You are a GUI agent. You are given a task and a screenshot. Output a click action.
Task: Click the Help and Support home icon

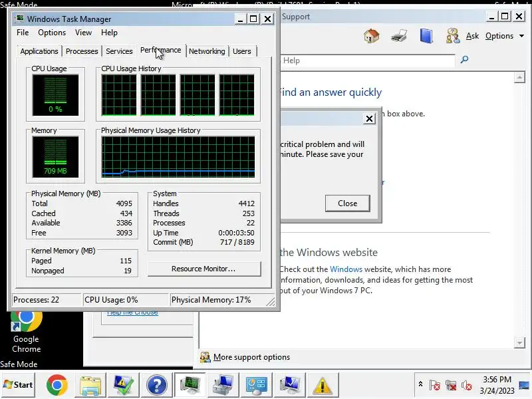pos(372,36)
